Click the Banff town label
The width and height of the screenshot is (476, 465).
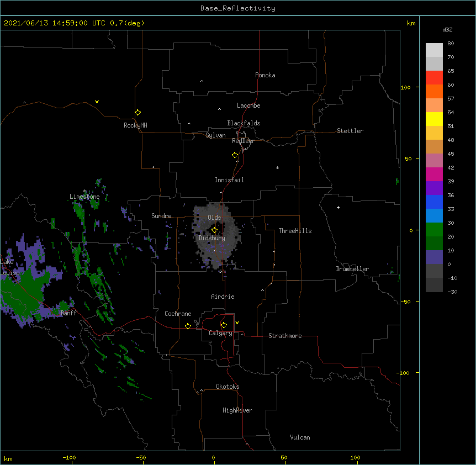point(68,313)
